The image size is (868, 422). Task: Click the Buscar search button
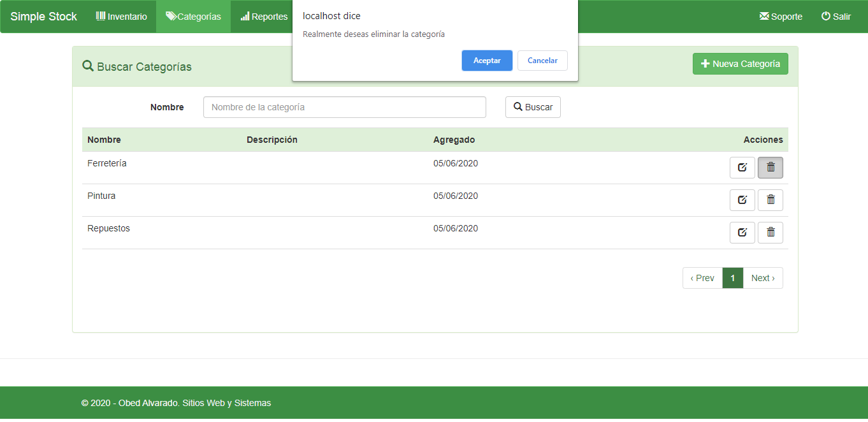pos(533,107)
